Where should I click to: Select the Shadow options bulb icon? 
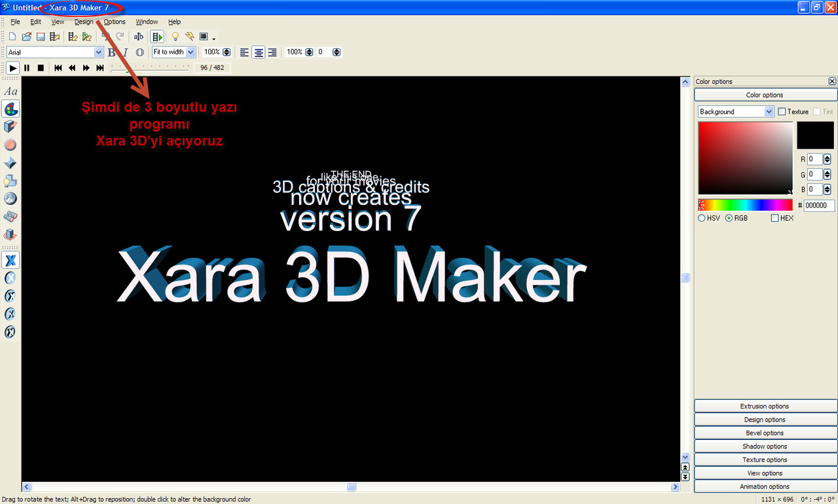point(10,181)
